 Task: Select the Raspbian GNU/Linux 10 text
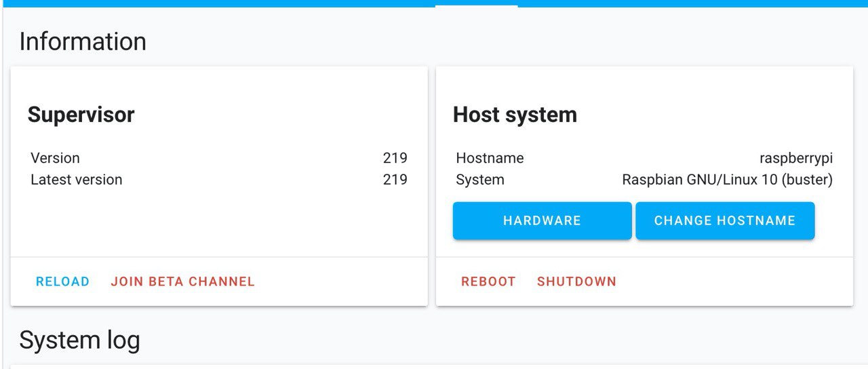point(727,180)
